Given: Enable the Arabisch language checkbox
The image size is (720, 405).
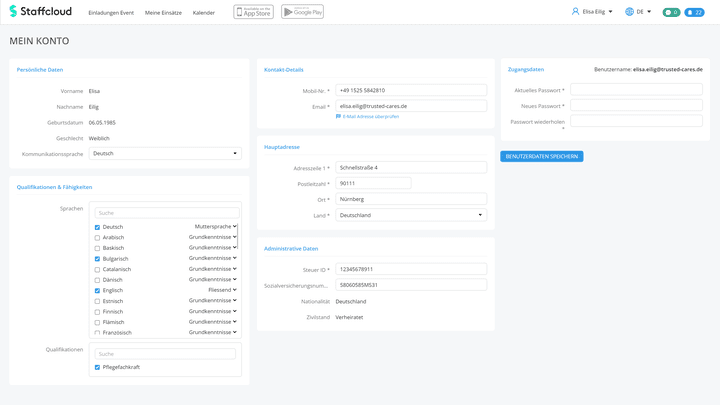Looking at the screenshot, I should (97, 238).
